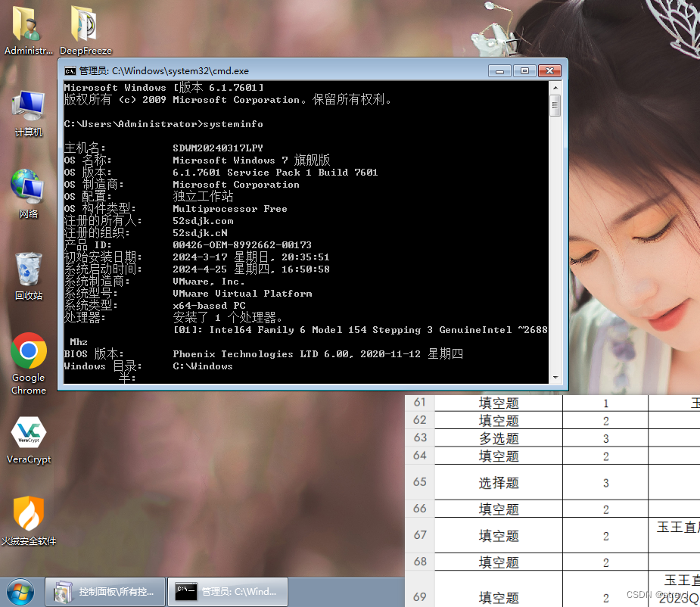Click spreadsheet row number 69

tap(420, 596)
